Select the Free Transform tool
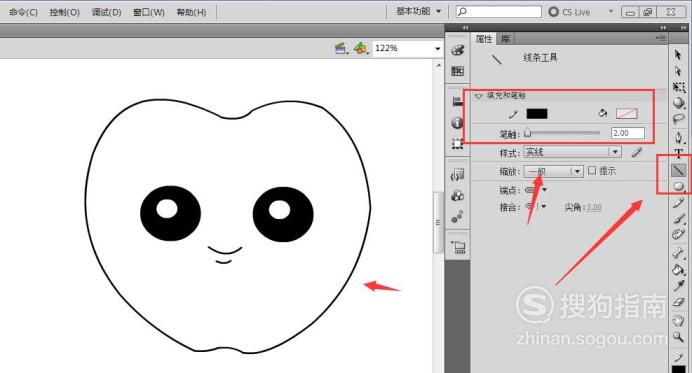Screen dimensions: 692x373 [x=679, y=87]
